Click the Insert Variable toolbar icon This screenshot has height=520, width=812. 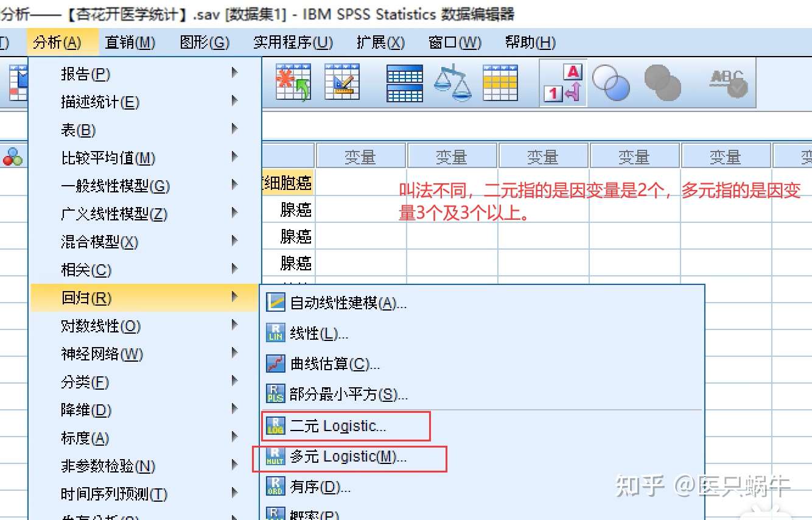[342, 82]
